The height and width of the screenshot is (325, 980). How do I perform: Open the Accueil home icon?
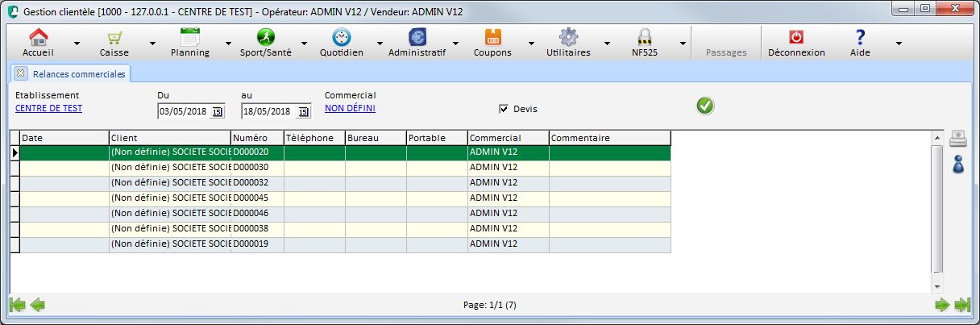click(x=38, y=37)
